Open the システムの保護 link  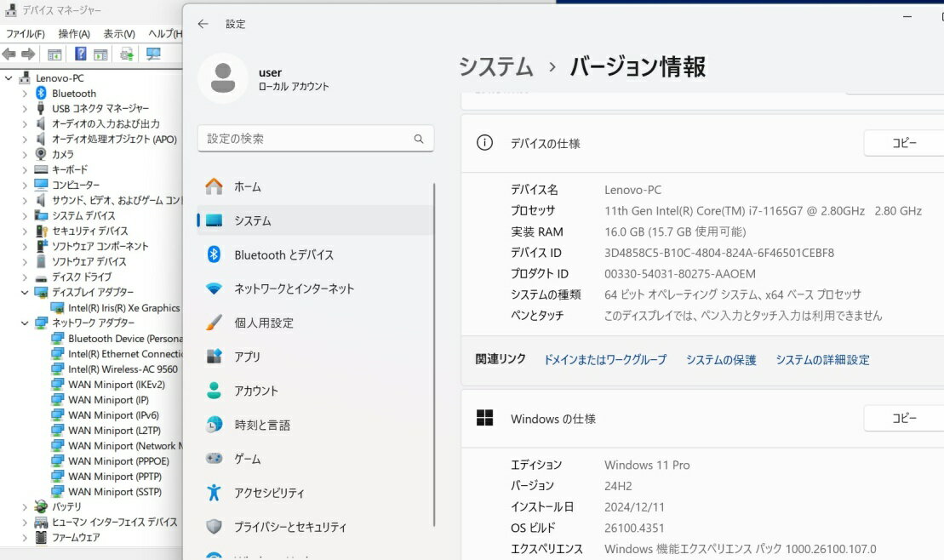coord(721,360)
